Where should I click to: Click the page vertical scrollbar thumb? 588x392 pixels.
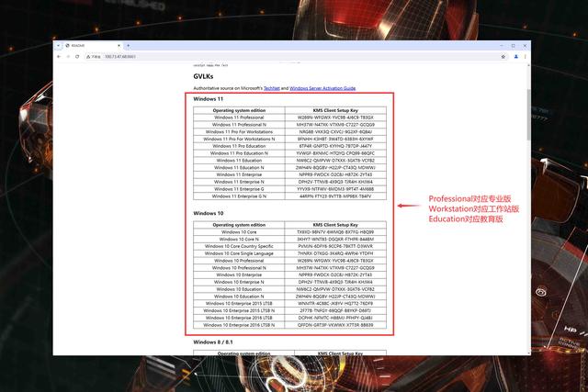528,115
